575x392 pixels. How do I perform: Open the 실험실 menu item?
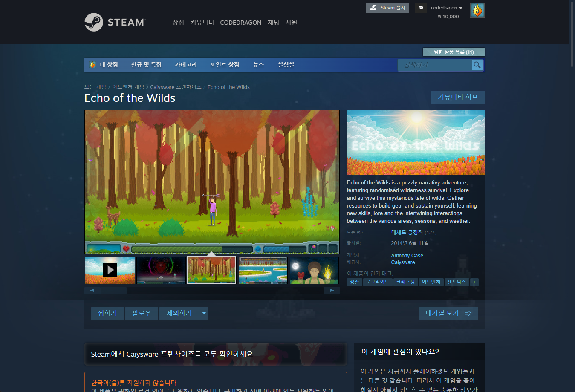click(286, 65)
